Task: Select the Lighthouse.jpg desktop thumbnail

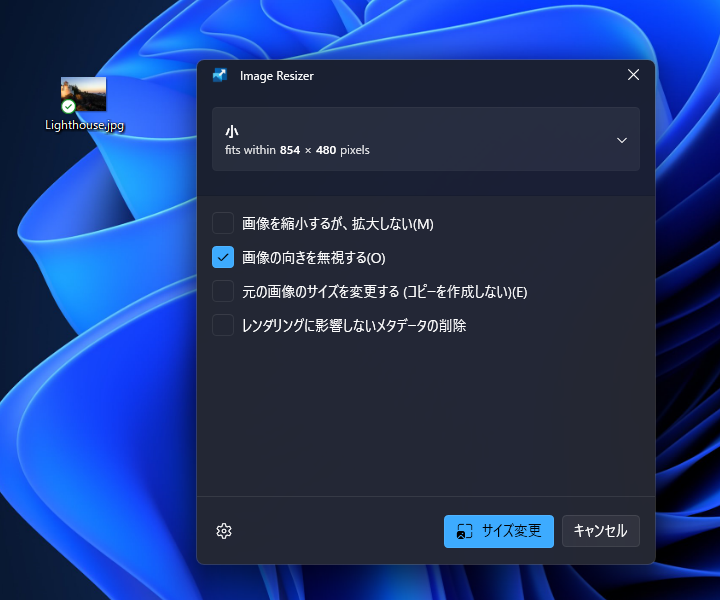Action: 84,94
